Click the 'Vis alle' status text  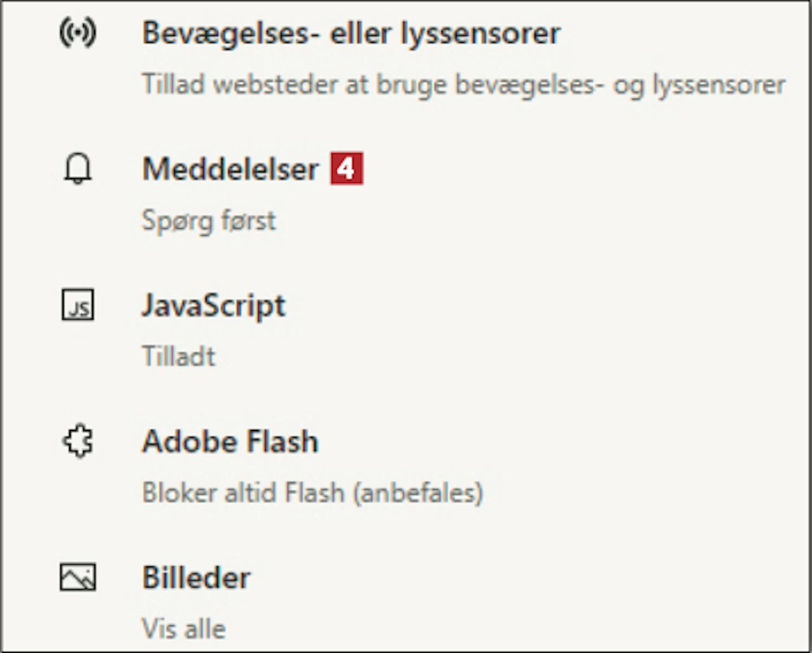pyautogui.click(x=184, y=629)
